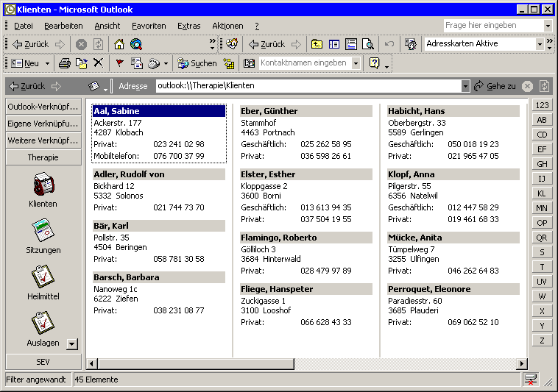Click the Move to Folder icon
Screen dimensions: 558x392
point(82,63)
